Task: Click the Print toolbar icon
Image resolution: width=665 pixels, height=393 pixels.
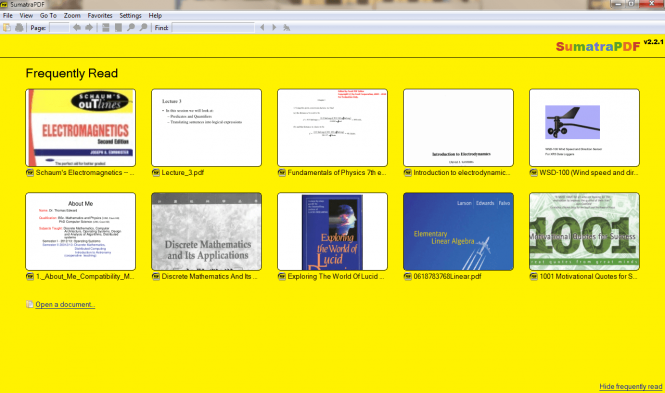Action: (19, 28)
